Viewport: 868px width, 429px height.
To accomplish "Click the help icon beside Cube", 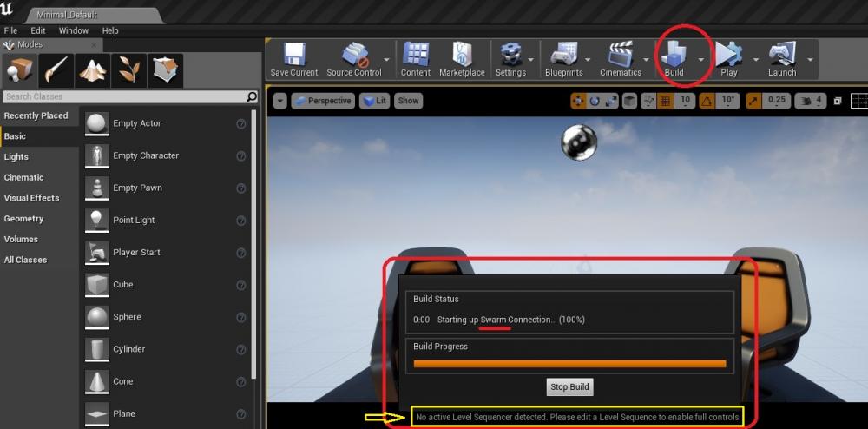I will point(240,285).
